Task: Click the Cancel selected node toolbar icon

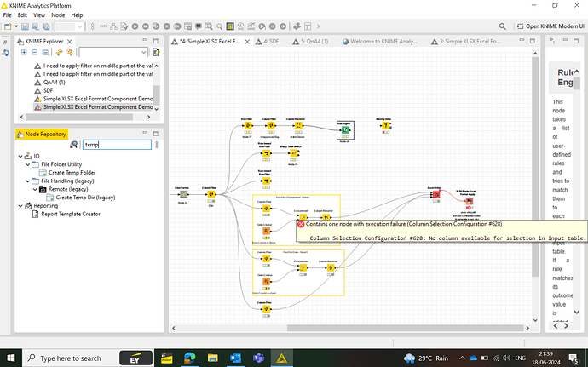Action: (x=166, y=26)
